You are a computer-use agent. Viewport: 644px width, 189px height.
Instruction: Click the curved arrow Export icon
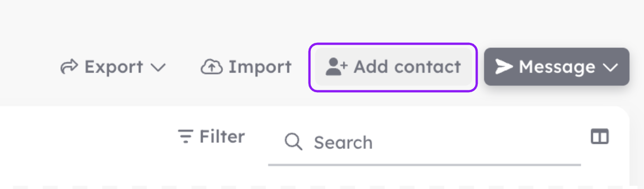70,67
